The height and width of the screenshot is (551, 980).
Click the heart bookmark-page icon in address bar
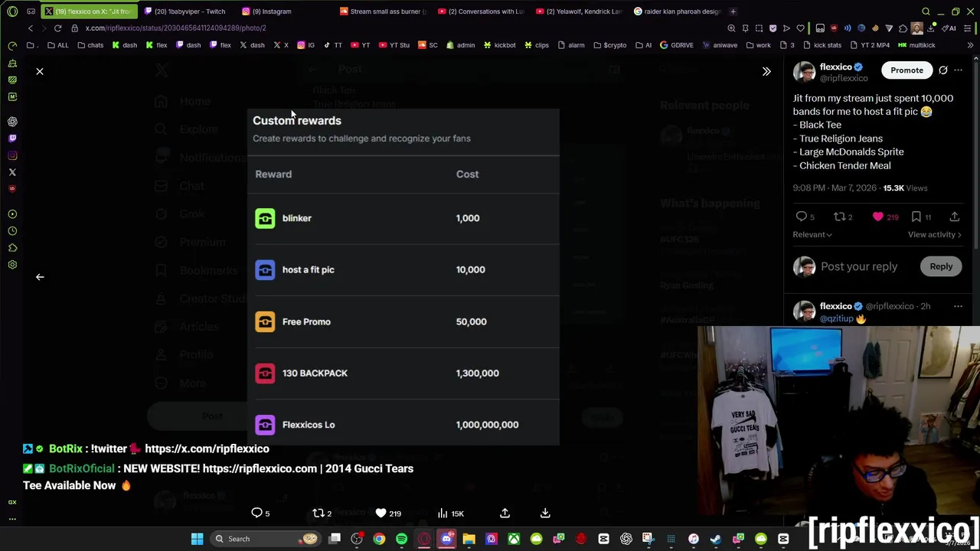pyautogui.click(x=800, y=28)
